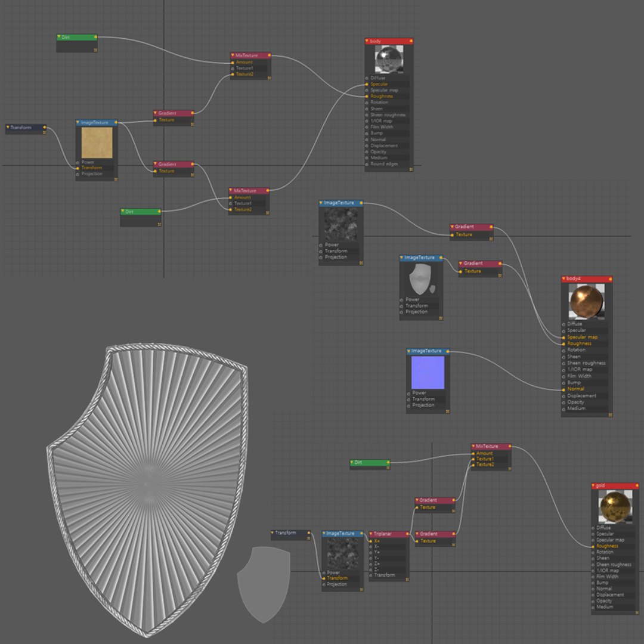Select the small grey shield silhouette
The image size is (644, 644).
click(264, 584)
